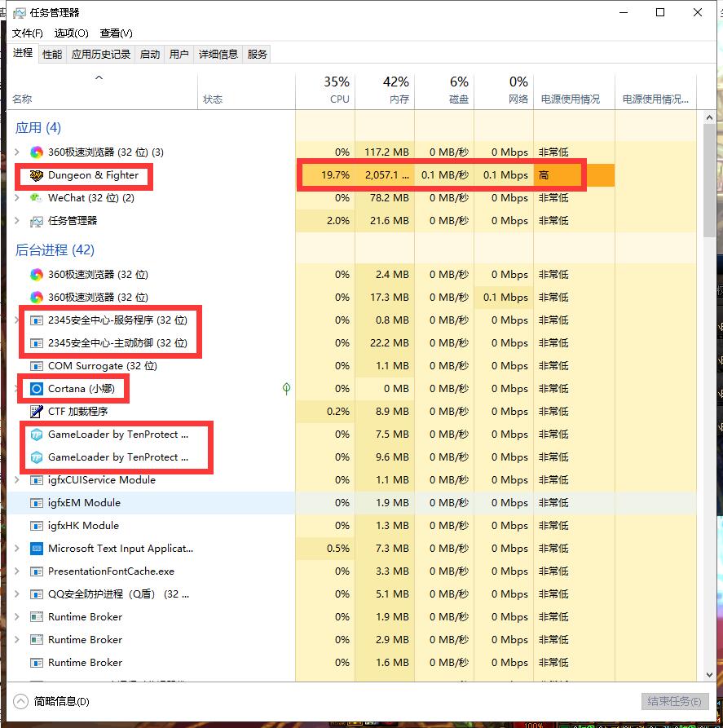The height and width of the screenshot is (728, 723).
Task: Click Runtime Broker icon in 1.9 MB row
Action: [36, 617]
